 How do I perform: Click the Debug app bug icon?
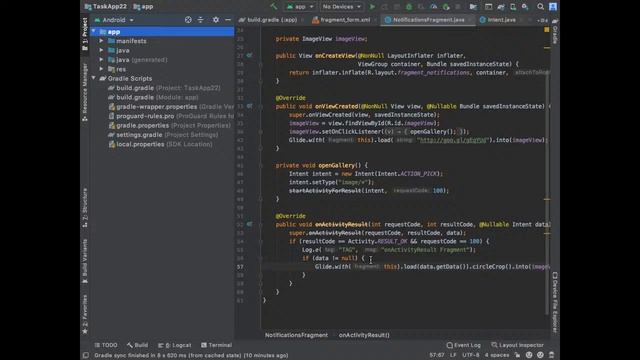(409, 7)
